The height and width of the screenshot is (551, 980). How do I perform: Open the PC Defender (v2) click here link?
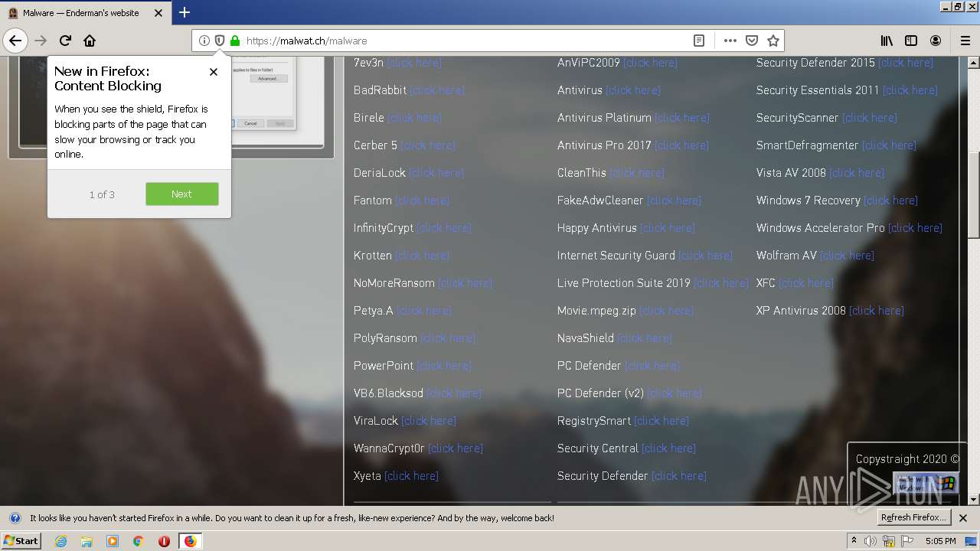[675, 393]
